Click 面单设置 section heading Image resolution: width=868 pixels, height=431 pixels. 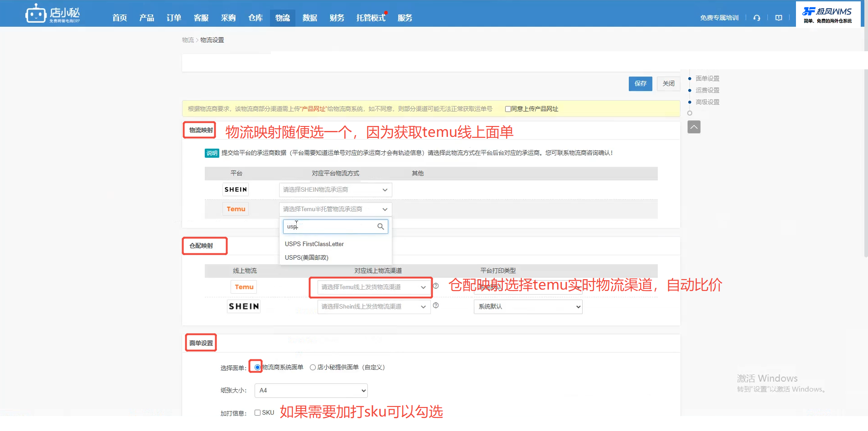201,343
